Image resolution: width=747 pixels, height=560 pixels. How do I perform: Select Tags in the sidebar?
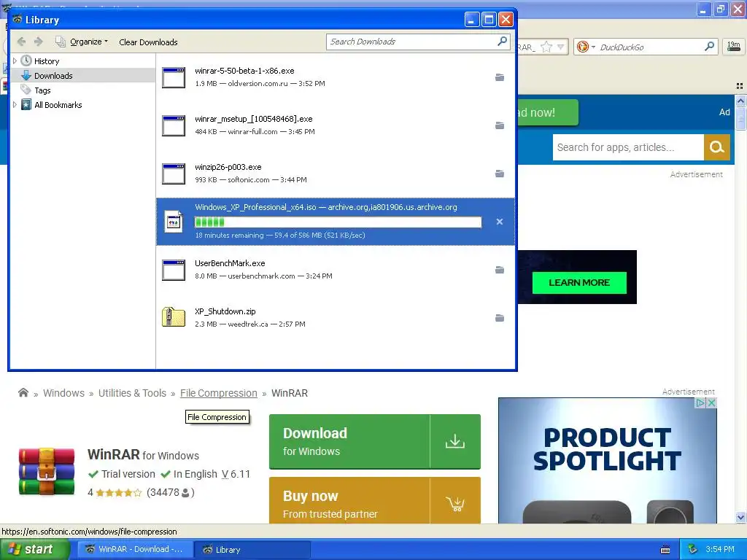click(x=42, y=90)
